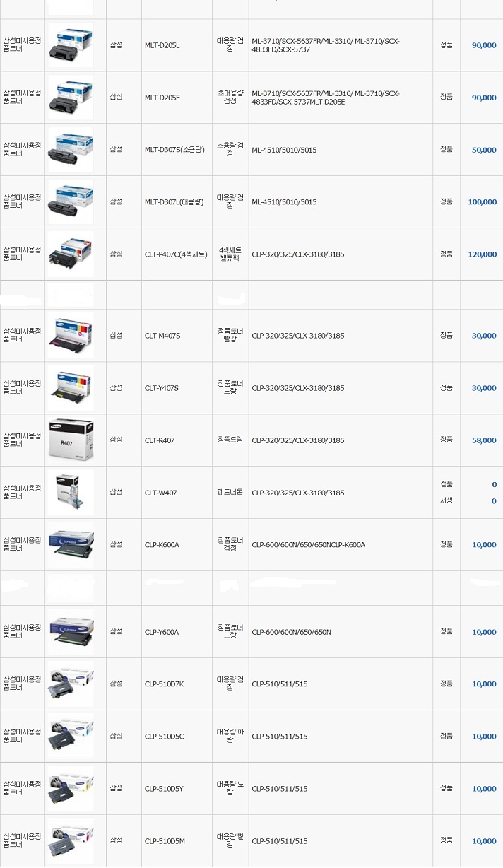This screenshot has width=503, height=868.
Task: Select the CLT-W407 waste toner container image
Action: [71, 492]
